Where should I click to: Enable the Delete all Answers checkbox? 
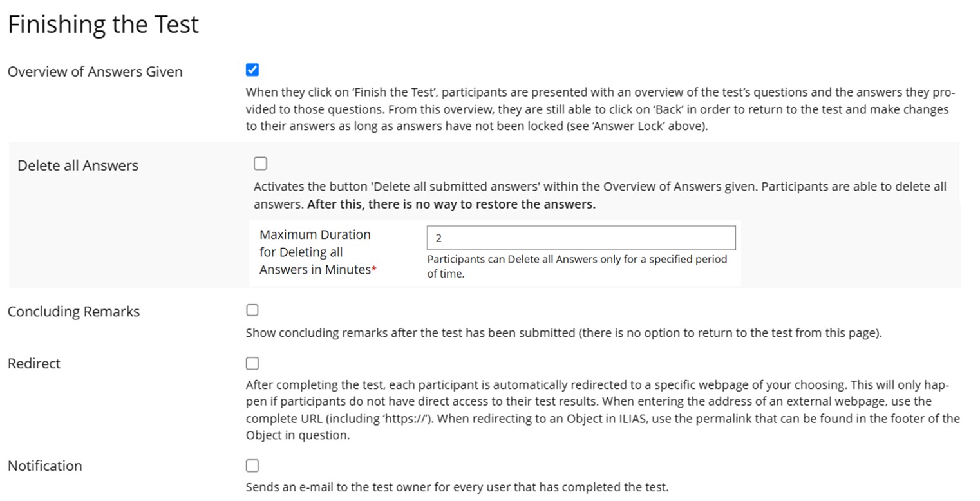[x=260, y=164]
